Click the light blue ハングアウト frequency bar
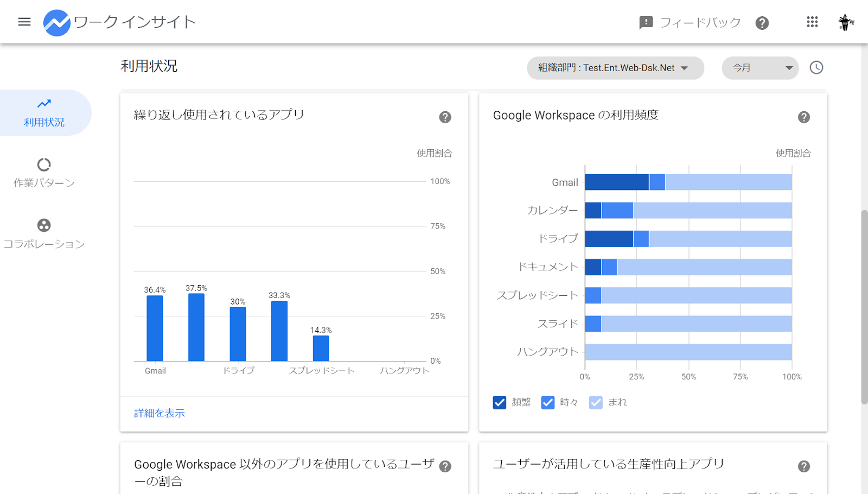 click(x=688, y=352)
